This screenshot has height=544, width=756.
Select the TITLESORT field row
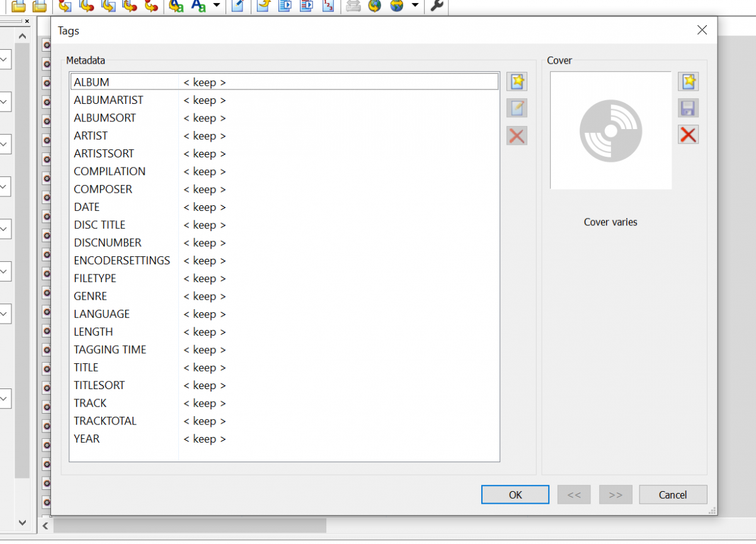click(x=284, y=385)
